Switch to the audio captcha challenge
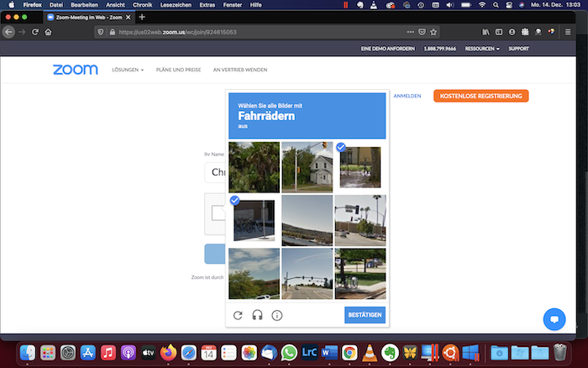 [257, 315]
